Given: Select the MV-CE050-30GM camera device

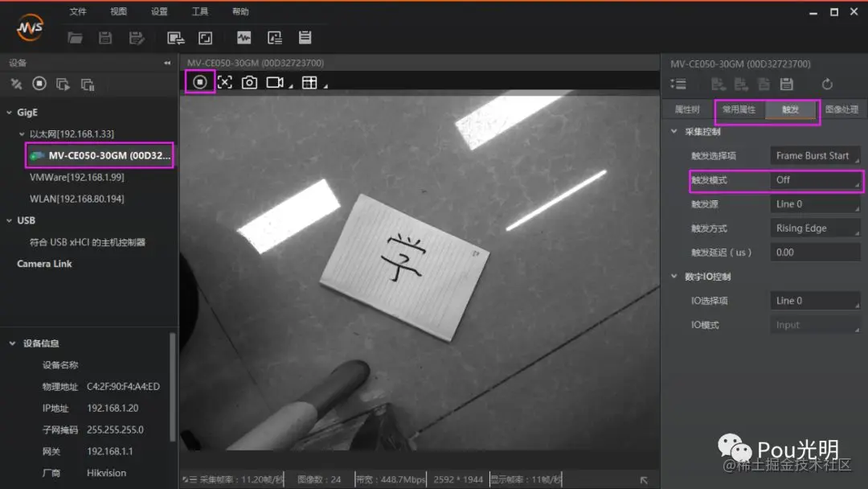Looking at the screenshot, I should 100,155.
